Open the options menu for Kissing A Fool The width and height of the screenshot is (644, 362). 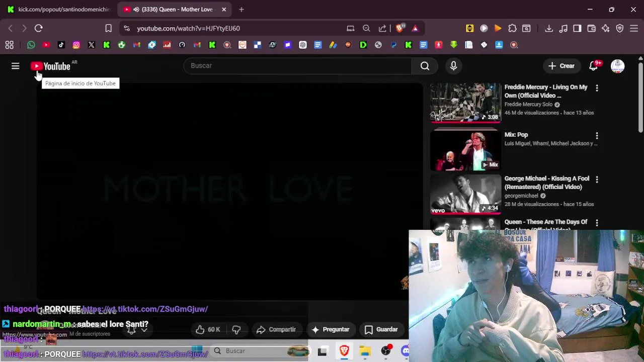tap(597, 179)
